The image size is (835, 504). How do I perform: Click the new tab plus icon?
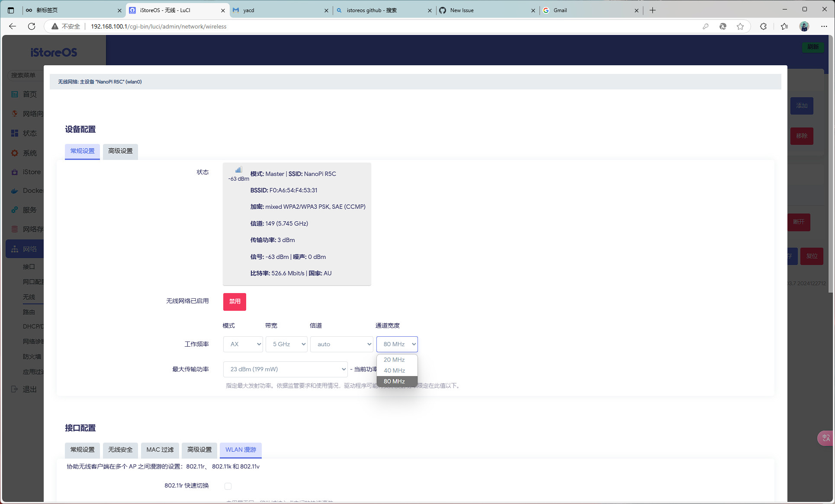(652, 10)
